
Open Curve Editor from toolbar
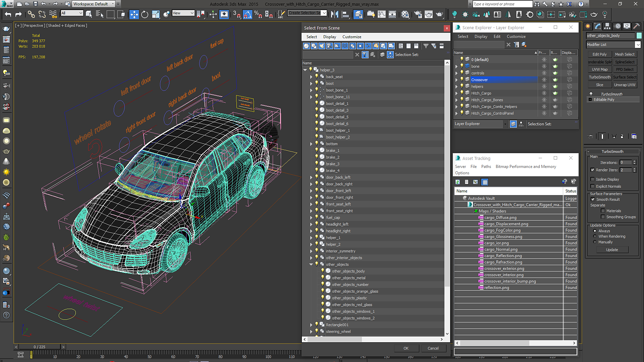coord(382,14)
